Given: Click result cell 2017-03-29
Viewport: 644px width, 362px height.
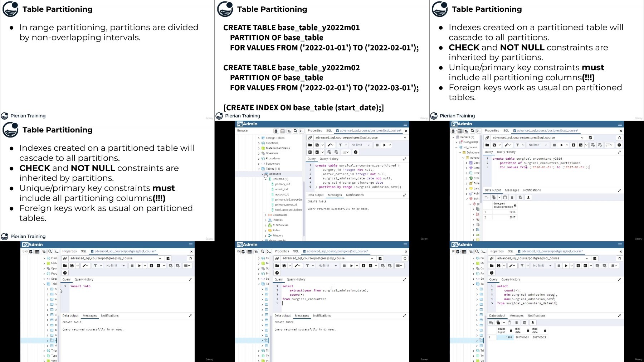Looking at the screenshot, I should coord(539,337).
